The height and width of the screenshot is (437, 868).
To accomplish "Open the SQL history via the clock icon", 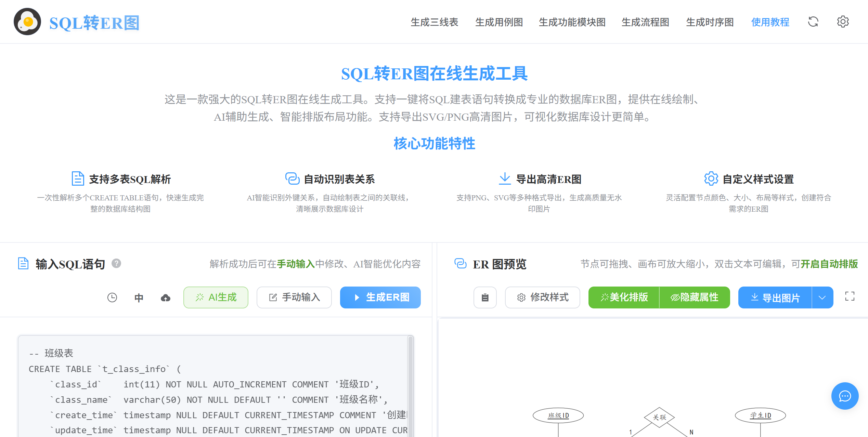I will tap(112, 297).
